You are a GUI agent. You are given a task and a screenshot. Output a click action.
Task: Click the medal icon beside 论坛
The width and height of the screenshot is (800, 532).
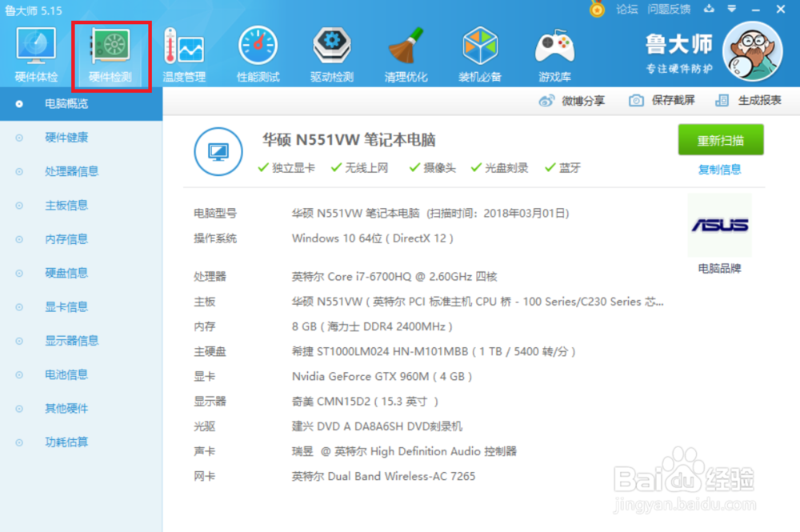point(597,9)
